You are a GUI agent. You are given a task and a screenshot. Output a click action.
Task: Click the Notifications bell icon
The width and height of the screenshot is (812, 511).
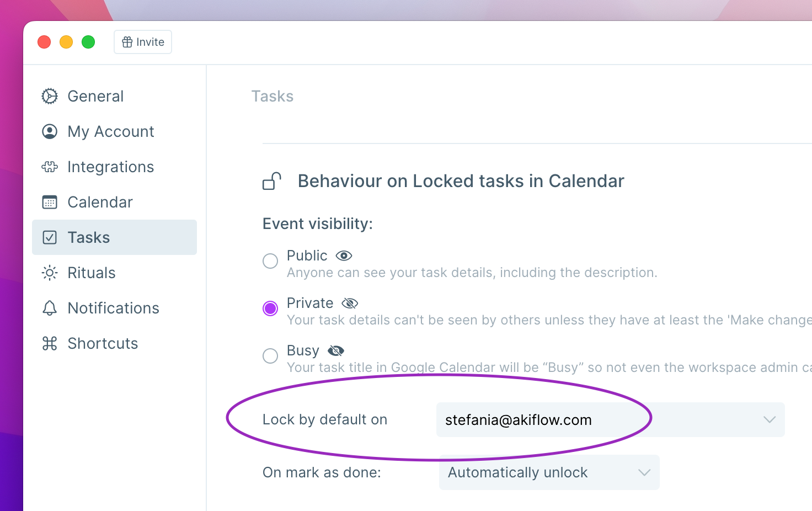50,308
